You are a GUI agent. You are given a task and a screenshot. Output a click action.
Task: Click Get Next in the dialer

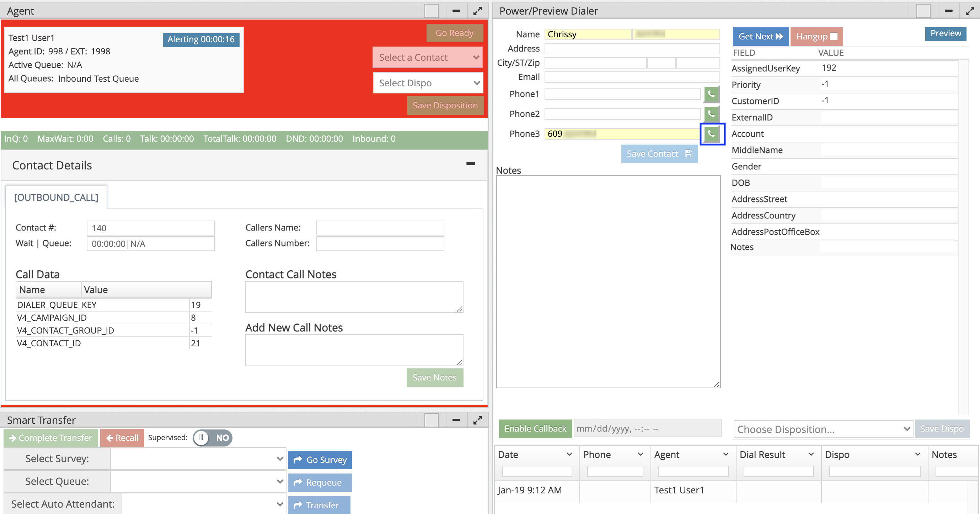[761, 37]
